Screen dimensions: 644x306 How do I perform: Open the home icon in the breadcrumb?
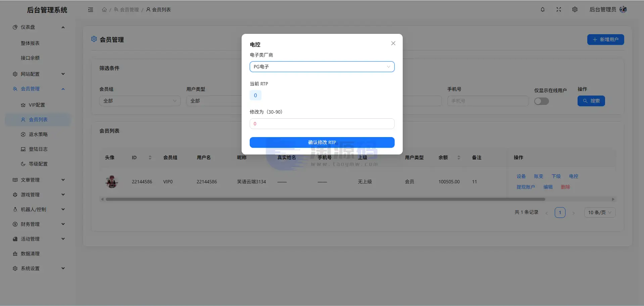[x=104, y=10]
